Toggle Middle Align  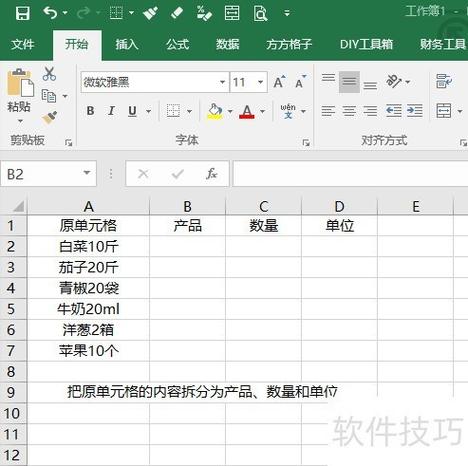point(349,82)
